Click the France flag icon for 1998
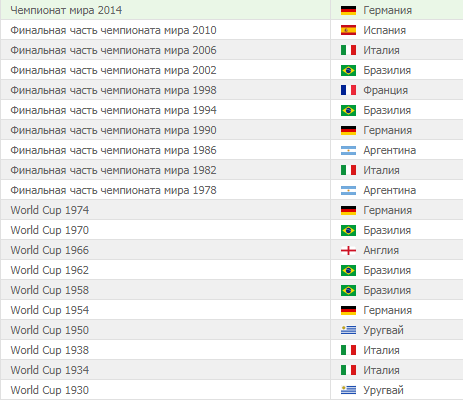The height and width of the screenshot is (402, 463). coord(348,90)
